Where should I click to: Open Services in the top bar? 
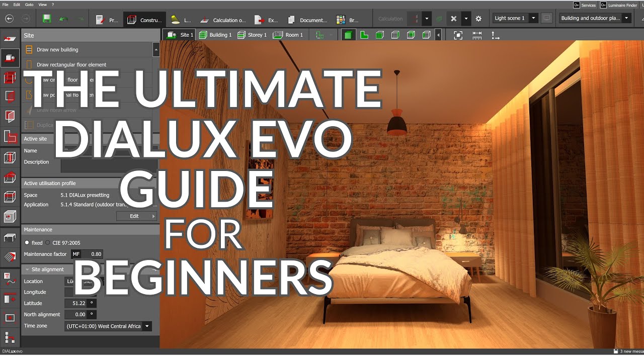tap(584, 5)
